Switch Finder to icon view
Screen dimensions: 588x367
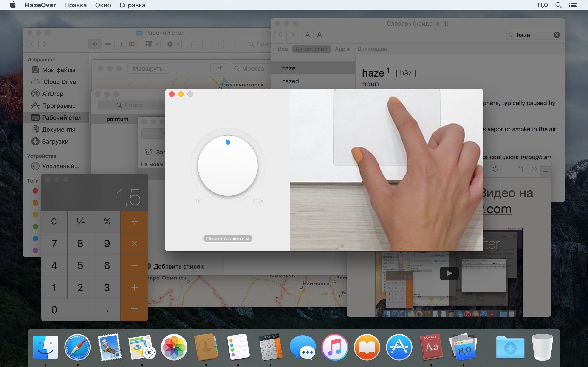[x=95, y=44]
